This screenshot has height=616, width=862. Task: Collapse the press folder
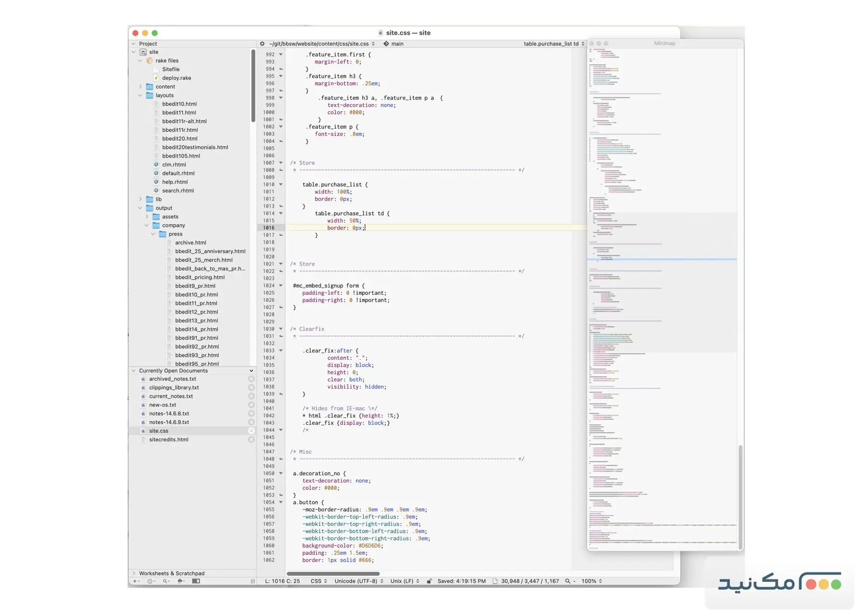[x=154, y=234]
